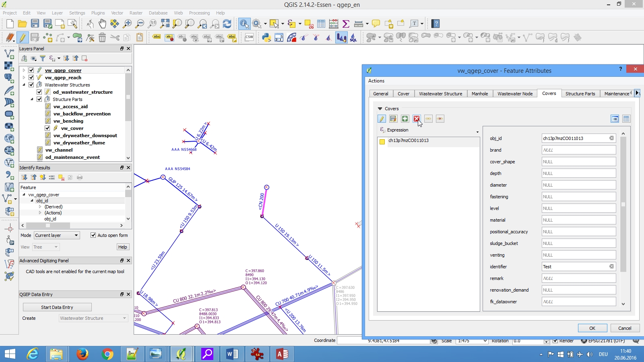Expand the (Actions) node in Identify Results
Screen dimensions: 644x362
[x=40, y=213]
